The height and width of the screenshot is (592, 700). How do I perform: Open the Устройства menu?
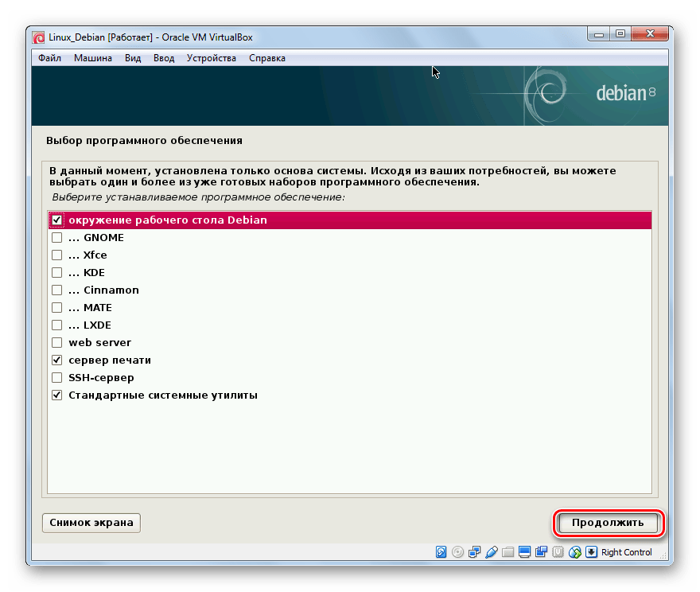tap(211, 58)
